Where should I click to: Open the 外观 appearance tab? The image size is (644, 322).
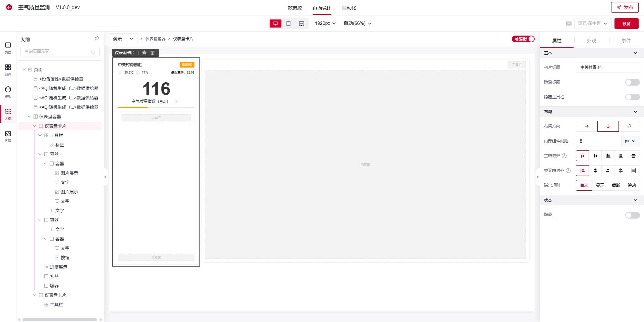point(591,41)
